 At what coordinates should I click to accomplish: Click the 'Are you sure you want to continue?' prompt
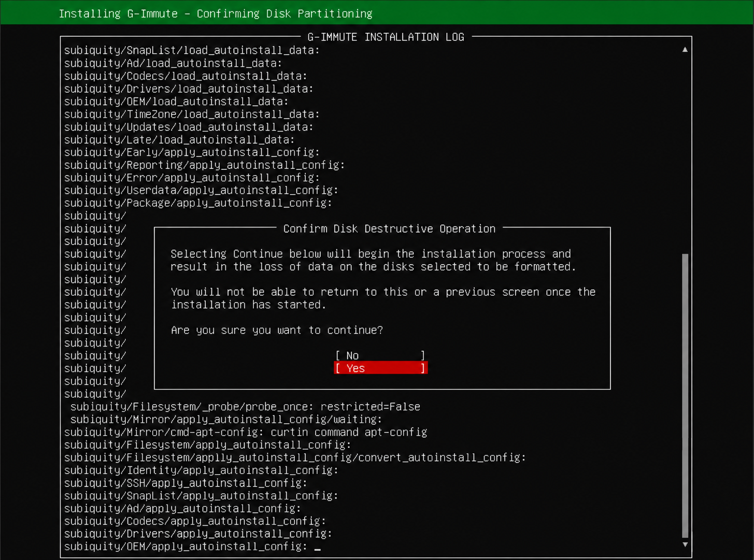click(x=277, y=330)
